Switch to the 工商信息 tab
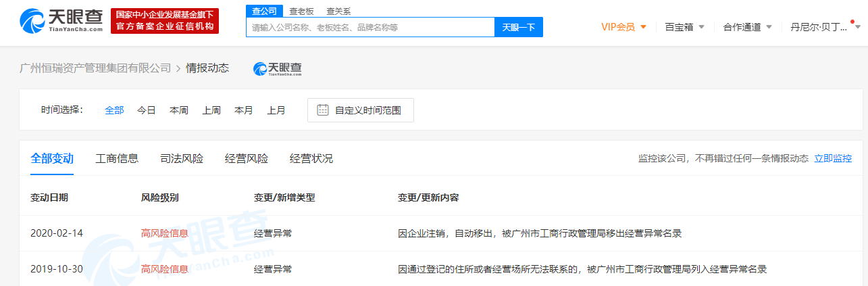The image size is (868, 286). coord(117,159)
